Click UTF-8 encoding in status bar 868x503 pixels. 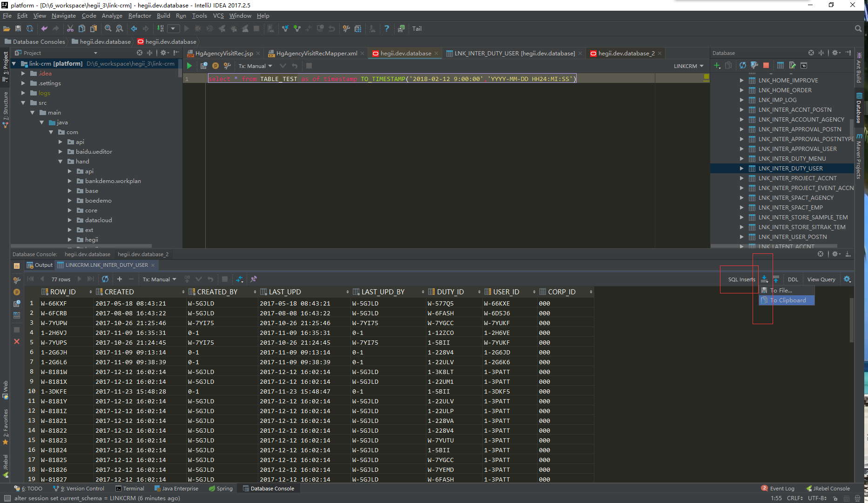[x=817, y=498]
